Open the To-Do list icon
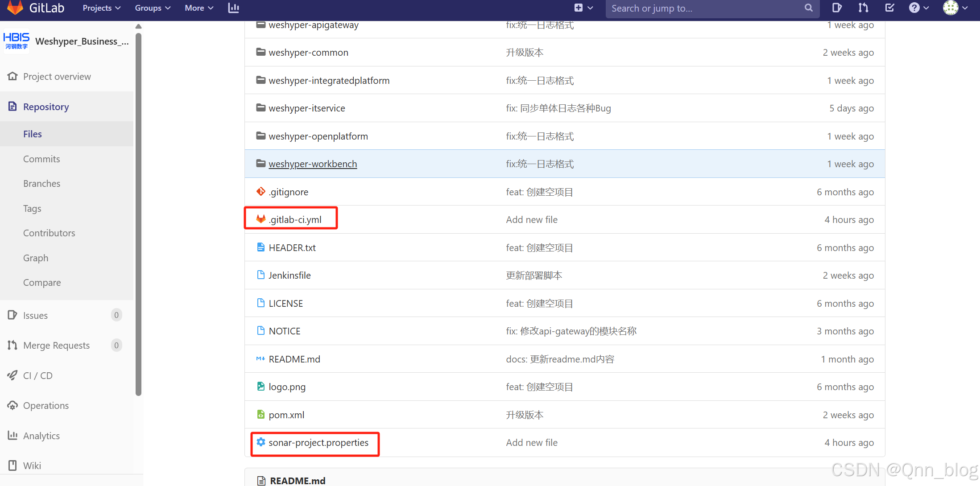This screenshot has height=486, width=980. (x=889, y=8)
